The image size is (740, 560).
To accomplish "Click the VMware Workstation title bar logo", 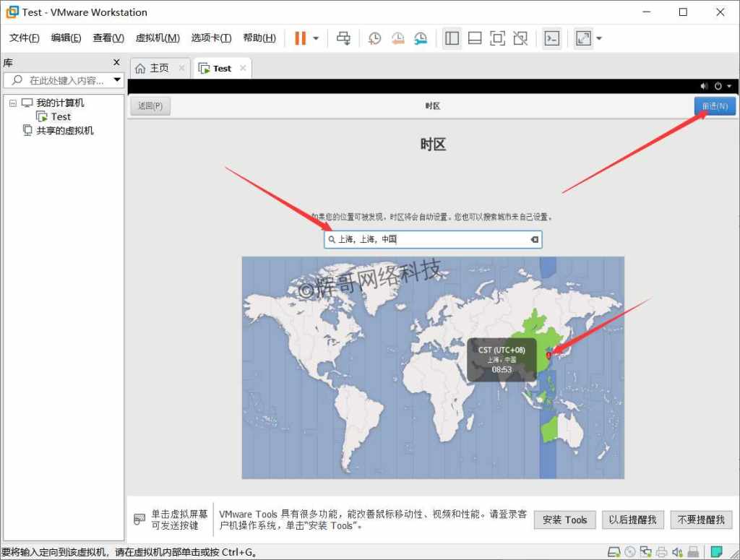I will point(12,12).
